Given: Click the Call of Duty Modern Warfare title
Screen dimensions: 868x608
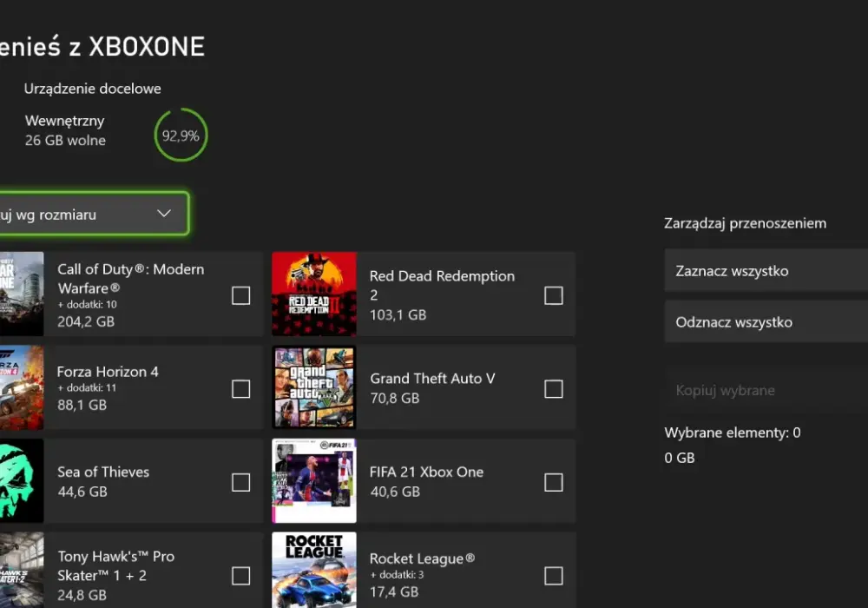Looking at the screenshot, I should click(131, 279).
